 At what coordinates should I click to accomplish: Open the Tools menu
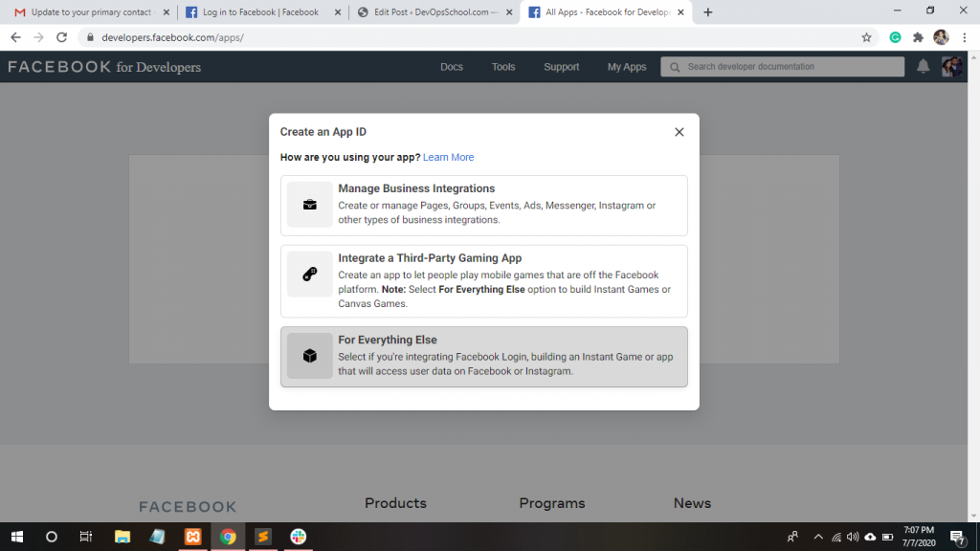click(x=503, y=67)
